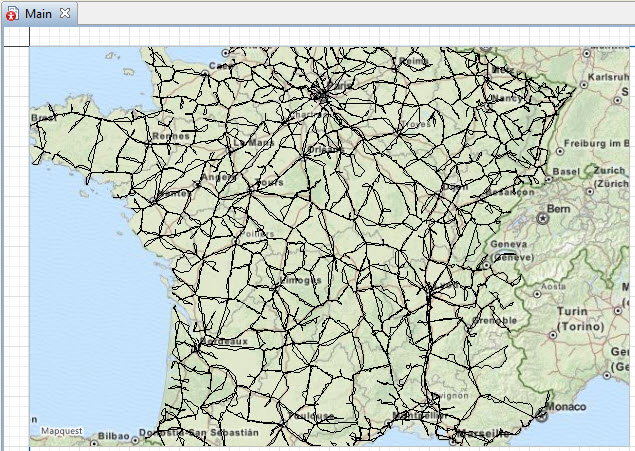Click the Mapquest attribution label
The height and width of the screenshot is (451, 635).
[x=62, y=431]
